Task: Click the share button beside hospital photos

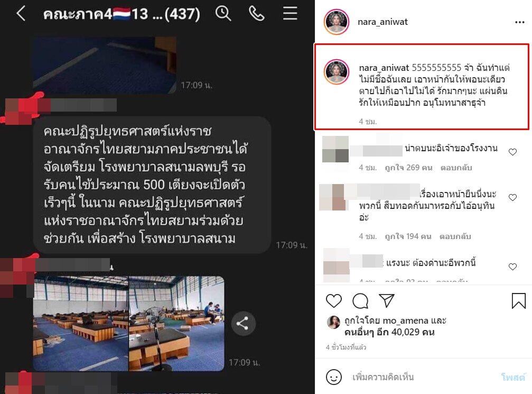Action: pyautogui.click(x=242, y=323)
